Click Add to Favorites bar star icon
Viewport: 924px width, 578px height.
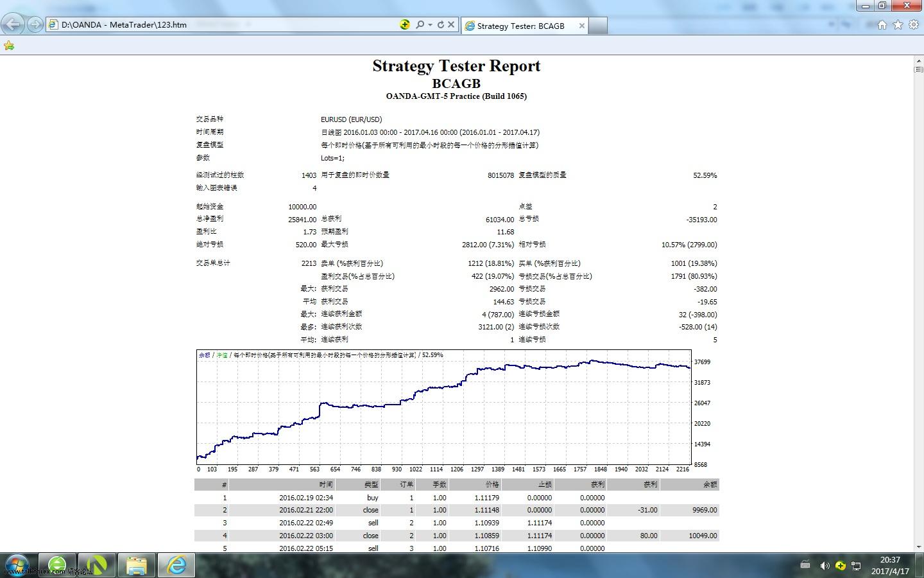click(9, 45)
